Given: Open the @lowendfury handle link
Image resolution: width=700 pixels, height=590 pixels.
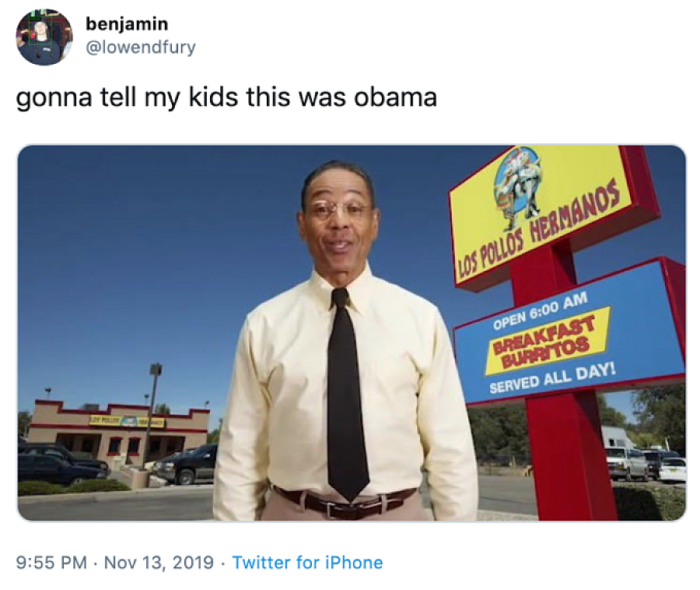Looking at the screenshot, I should coord(140,47).
